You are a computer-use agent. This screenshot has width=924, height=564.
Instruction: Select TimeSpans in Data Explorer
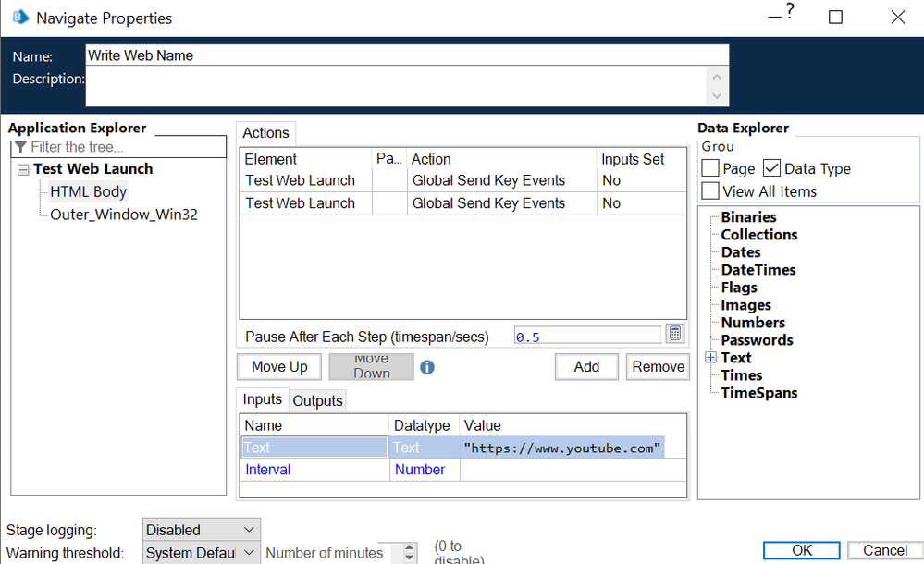point(759,393)
